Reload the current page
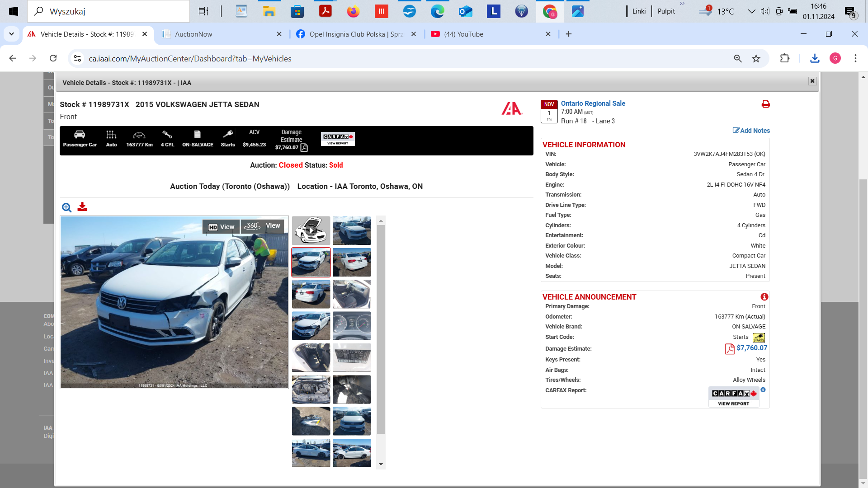868x488 pixels. pyautogui.click(x=53, y=58)
